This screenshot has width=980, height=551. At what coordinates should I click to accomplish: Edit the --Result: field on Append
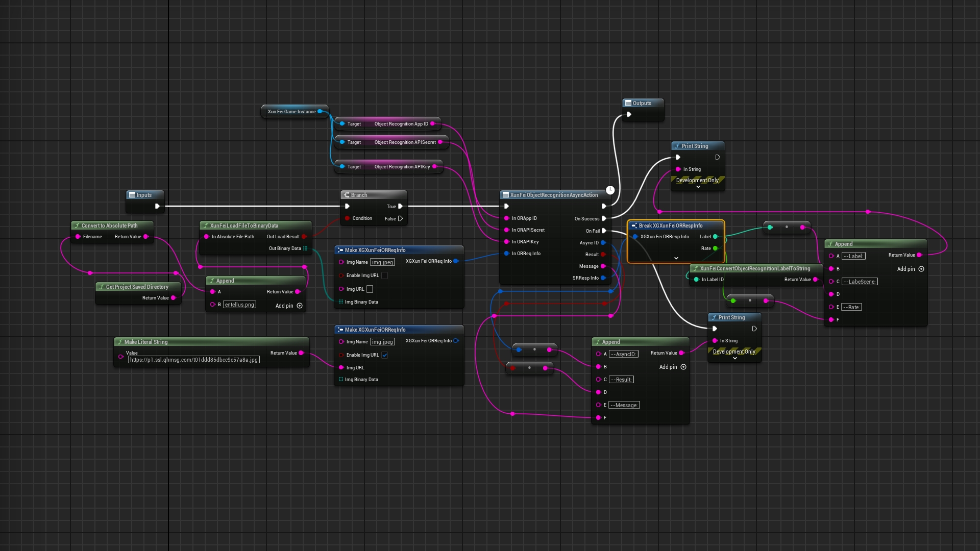pos(621,380)
